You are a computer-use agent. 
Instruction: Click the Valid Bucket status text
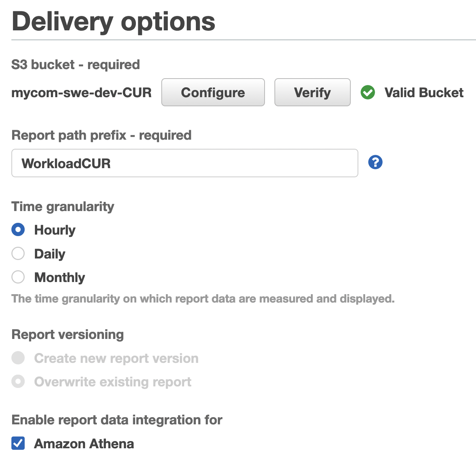(x=424, y=92)
